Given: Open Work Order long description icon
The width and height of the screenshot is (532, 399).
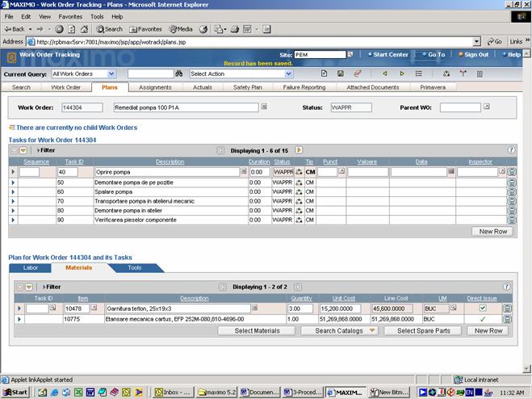Looking at the screenshot, I should [264, 107].
